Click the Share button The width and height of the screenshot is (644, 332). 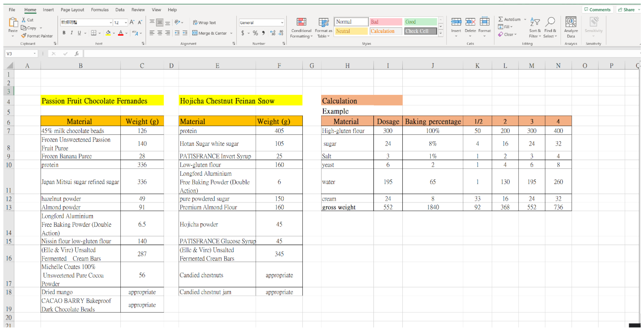tap(628, 10)
